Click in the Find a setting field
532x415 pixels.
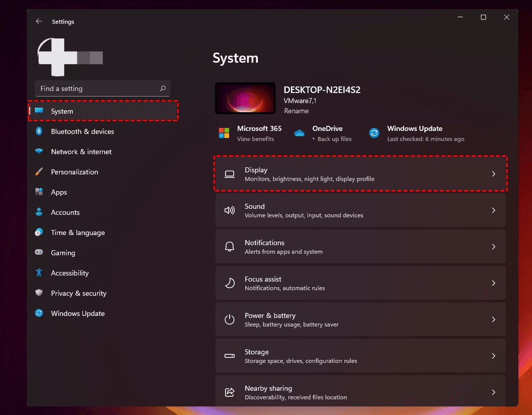[x=103, y=88]
